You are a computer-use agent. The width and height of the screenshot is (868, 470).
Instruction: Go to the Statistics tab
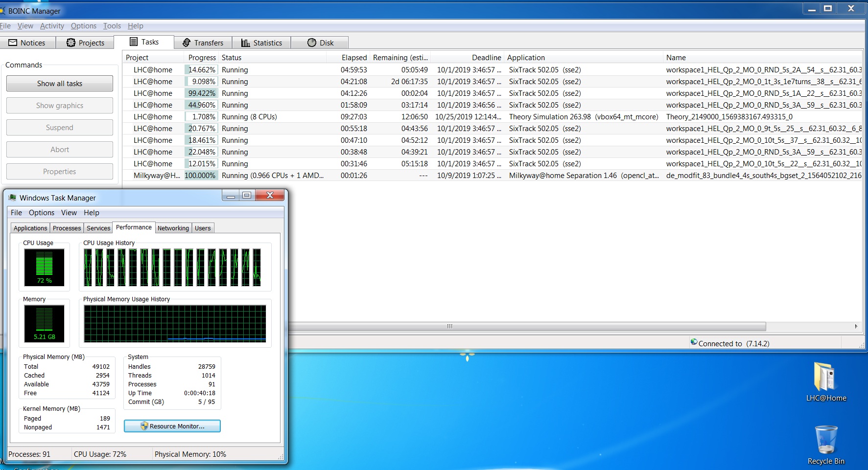pos(261,43)
